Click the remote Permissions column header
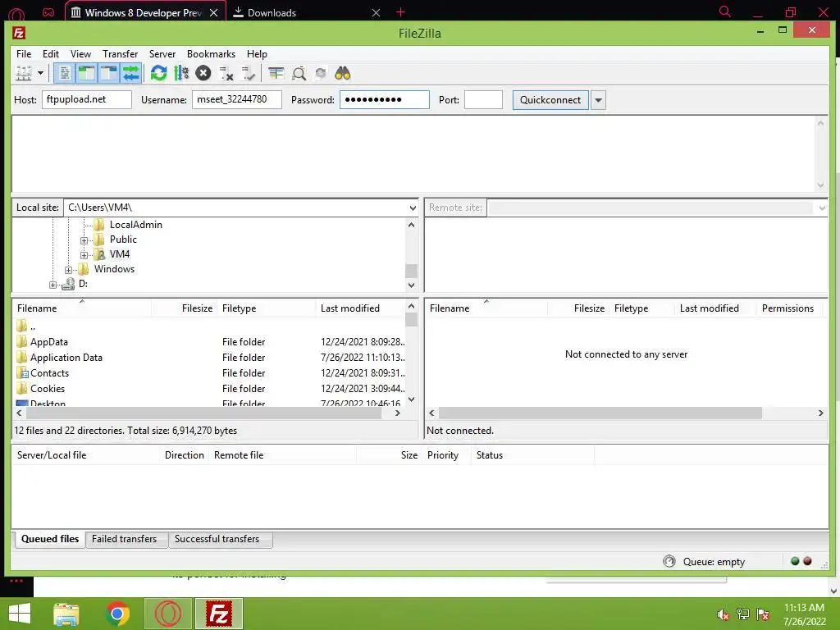840x630 pixels. 787,308
